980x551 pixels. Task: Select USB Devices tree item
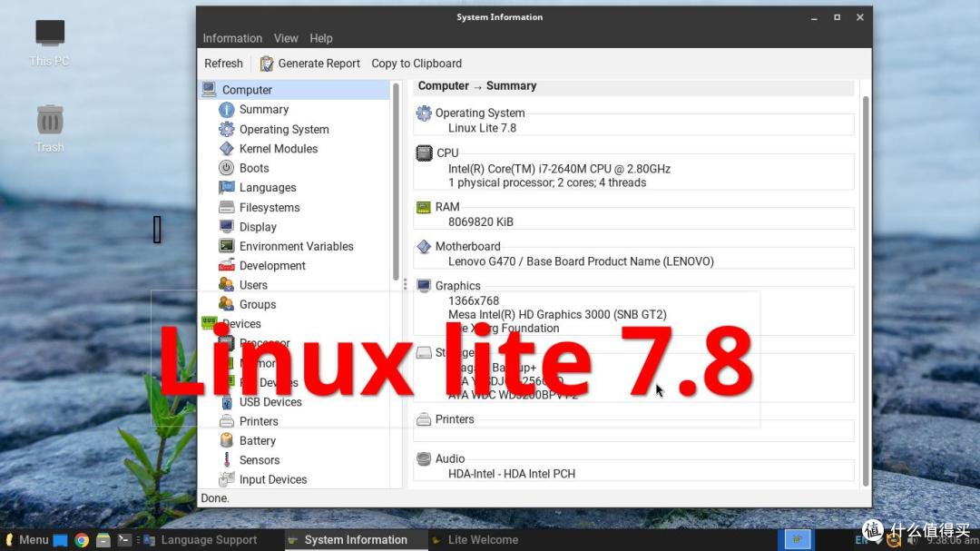270,401
